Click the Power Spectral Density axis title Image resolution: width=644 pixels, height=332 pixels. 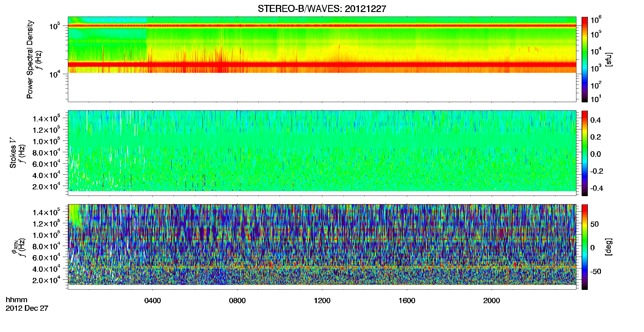pyautogui.click(x=30, y=59)
